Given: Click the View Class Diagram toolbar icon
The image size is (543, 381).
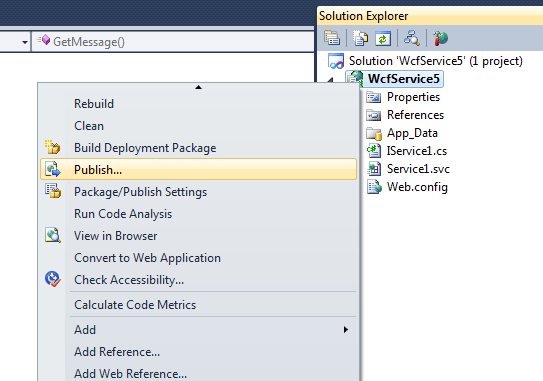Looking at the screenshot, I should pyautogui.click(x=412, y=38).
